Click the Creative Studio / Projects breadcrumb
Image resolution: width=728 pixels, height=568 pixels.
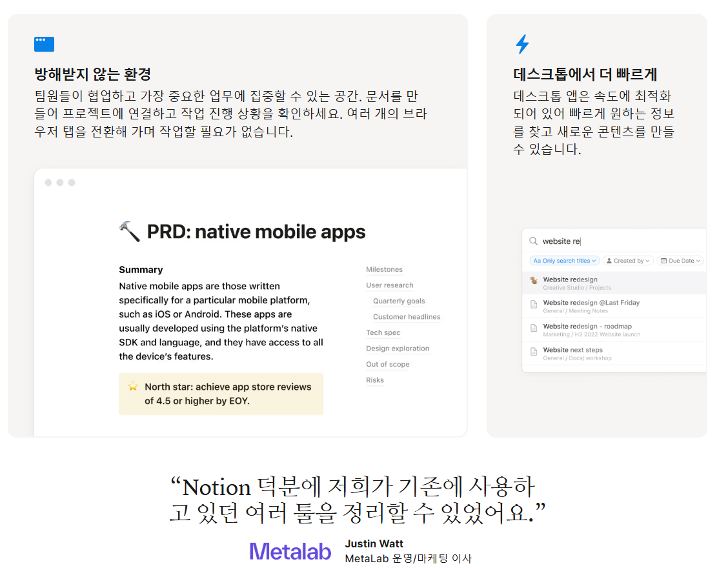coord(577,288)
